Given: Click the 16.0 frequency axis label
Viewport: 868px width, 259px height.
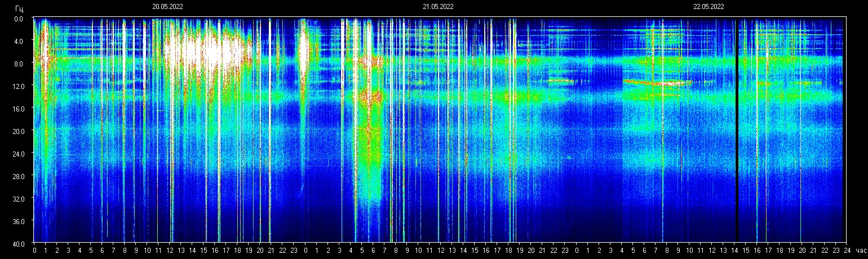Looking at the screenshot, I should tap(17, 109).
